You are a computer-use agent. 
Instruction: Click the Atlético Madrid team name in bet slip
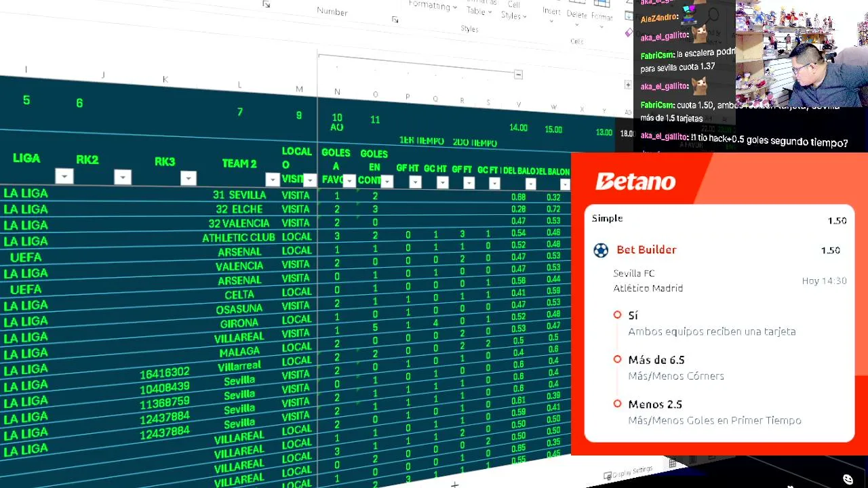pyautogui.click(x=648, y=288)
